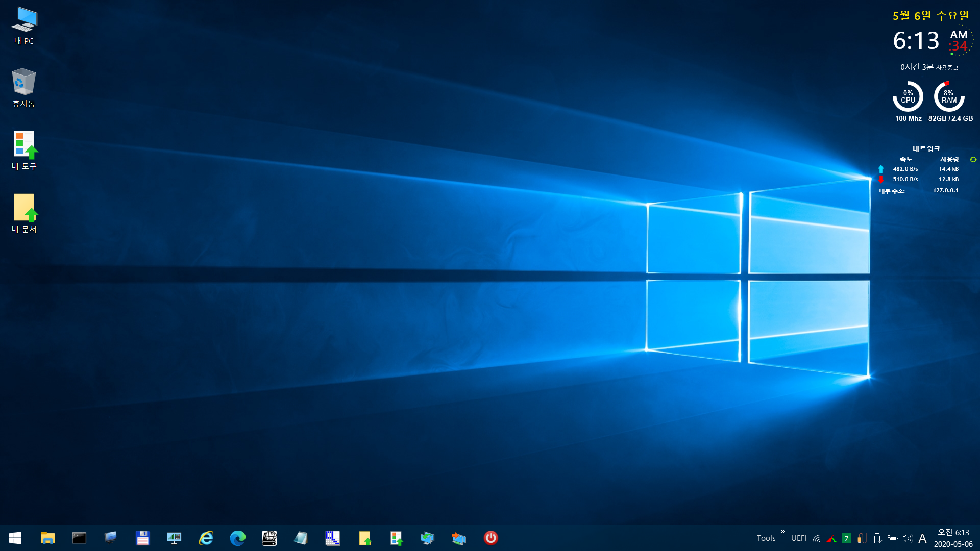Click the two-monitor taskbar icon

(x=111, y=538)
